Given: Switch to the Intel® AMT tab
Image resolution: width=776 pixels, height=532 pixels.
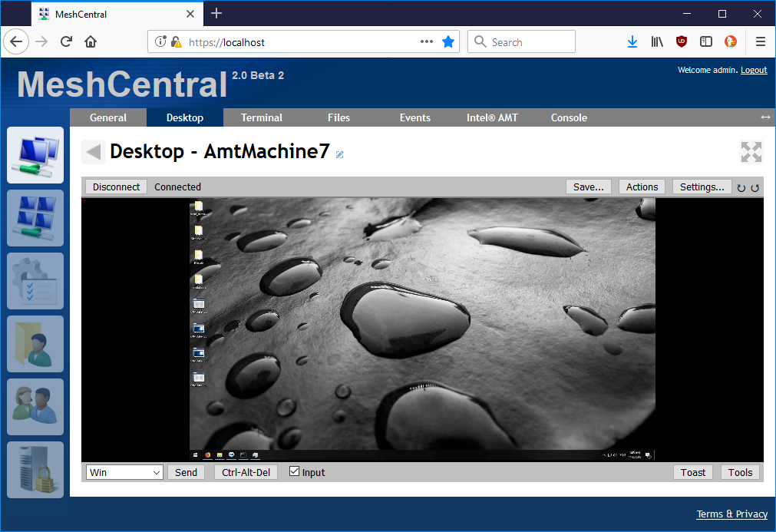Looking at the screenshot, I should point(492,117).
